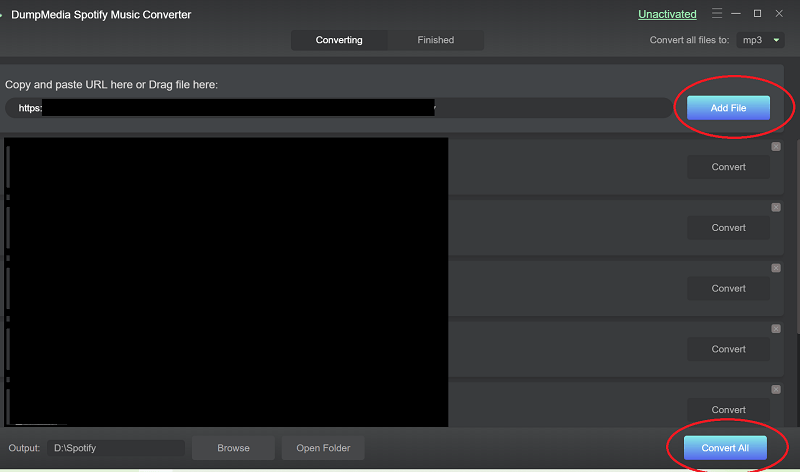Switch to the Converting tab
The height and width of the screenshot is (472, 800).
(339, 40)
